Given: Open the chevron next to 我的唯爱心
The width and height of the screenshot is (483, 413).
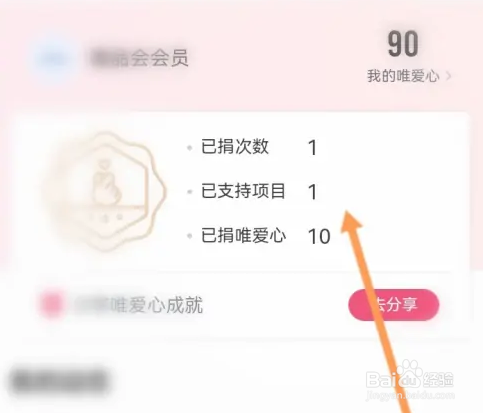Looking at the screenshot, I should (x=449, y=76).
